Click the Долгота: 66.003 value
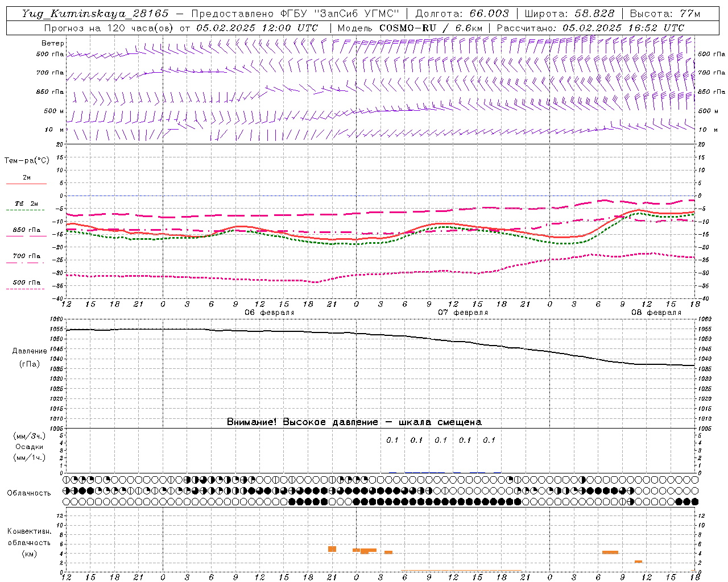This screenshot has width=728, height=582. [462, 14]
